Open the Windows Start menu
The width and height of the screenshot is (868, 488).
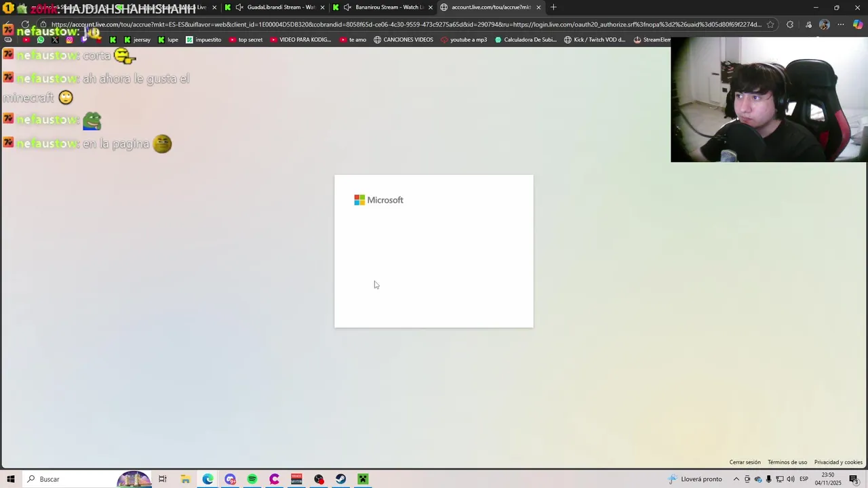[x=11, y=479]
